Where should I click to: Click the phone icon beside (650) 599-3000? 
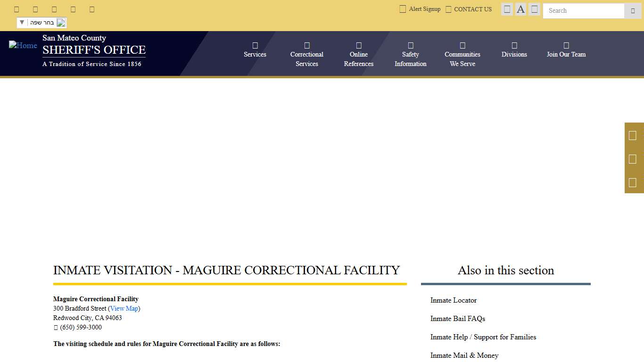pos(55,327)
